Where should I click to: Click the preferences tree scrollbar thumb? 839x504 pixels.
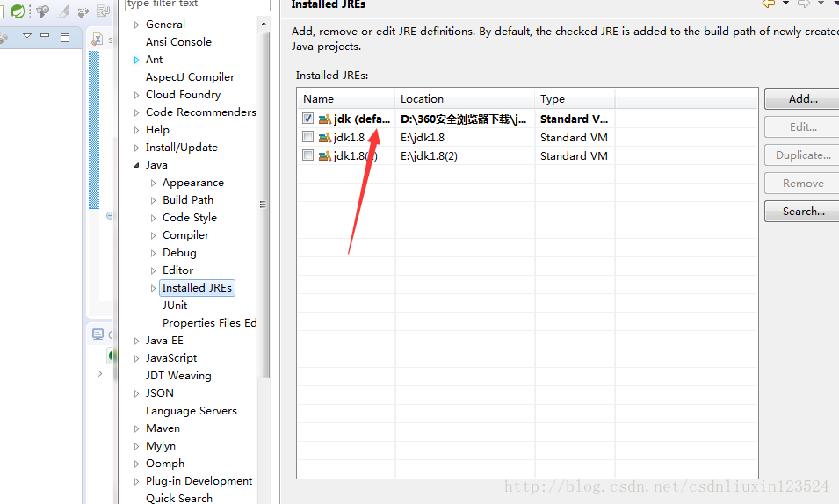[264, 205]
